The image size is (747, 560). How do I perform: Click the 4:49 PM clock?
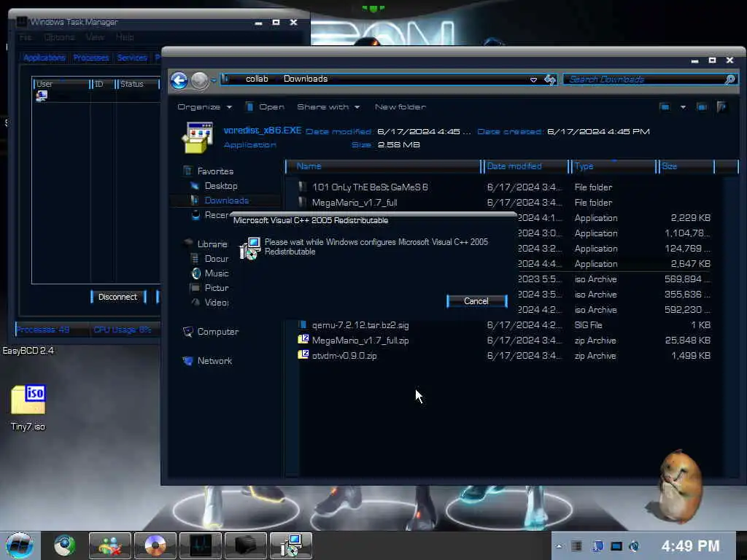(x=690, y=546)
